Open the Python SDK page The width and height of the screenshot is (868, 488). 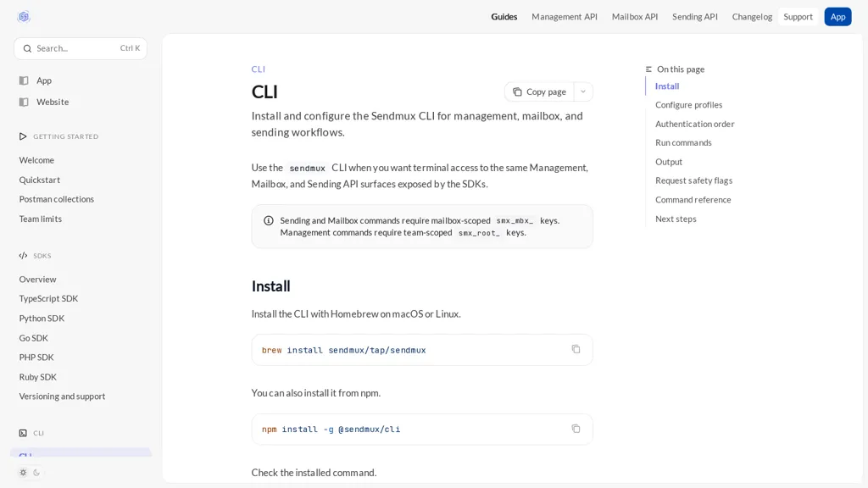(x=42, y=319)
